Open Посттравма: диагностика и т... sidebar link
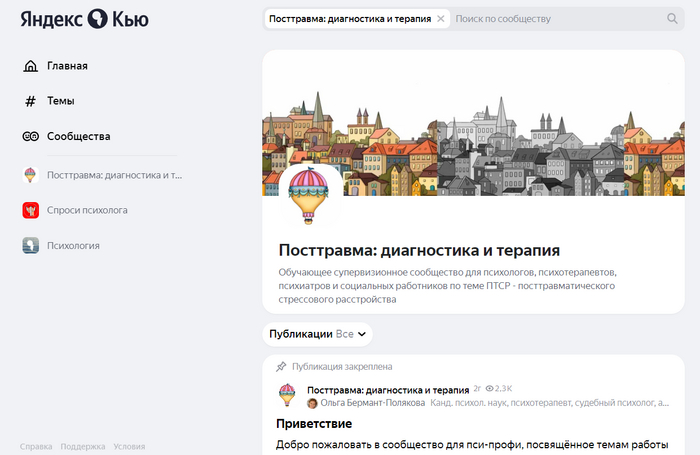The height and width of the screenshot is (455, 700). [114, 175]
